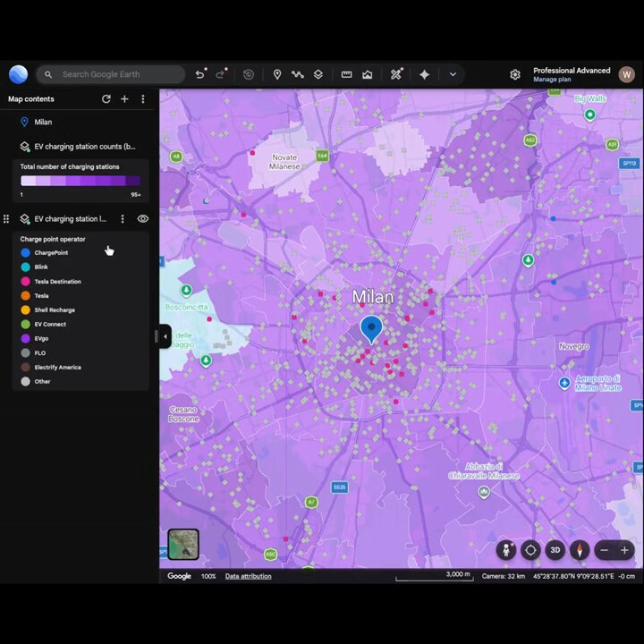This screenshot has height=644, width=644.
Task: Fly to my location target icon
Action: [530, 550]
